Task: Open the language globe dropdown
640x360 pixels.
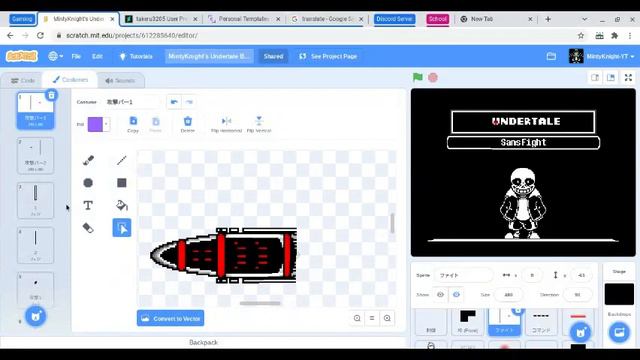Action: 56,56
